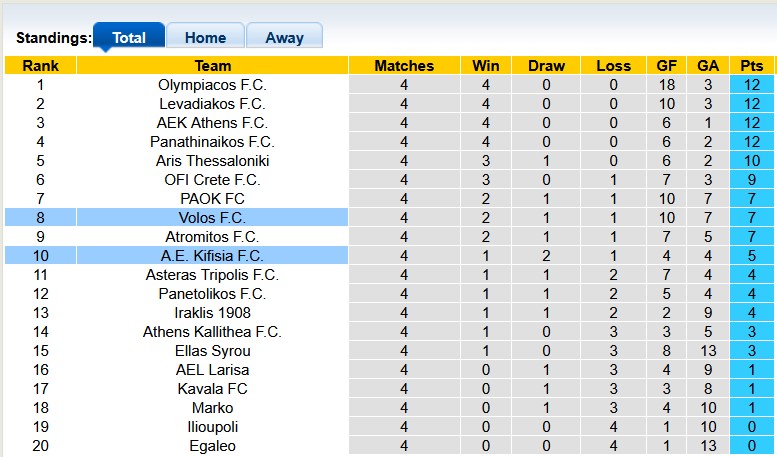Select the highlighted A.E. Kifisia F.C. row
The height and width of the screenshot is (457, 777).
click(x=212, y=256)
